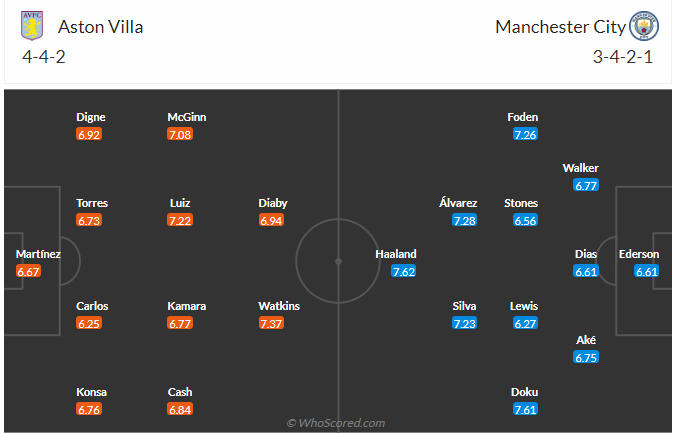This screenshot has width=673, height=433.
Task: Click the Walker player name
Action: (x=580, y=168)
